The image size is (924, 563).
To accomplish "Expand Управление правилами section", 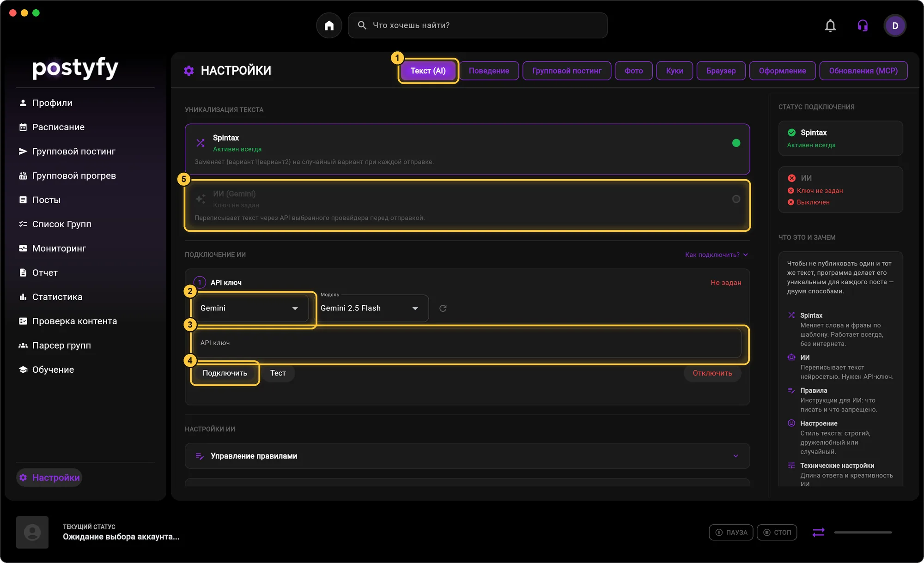I will click(x=467, y=456).
